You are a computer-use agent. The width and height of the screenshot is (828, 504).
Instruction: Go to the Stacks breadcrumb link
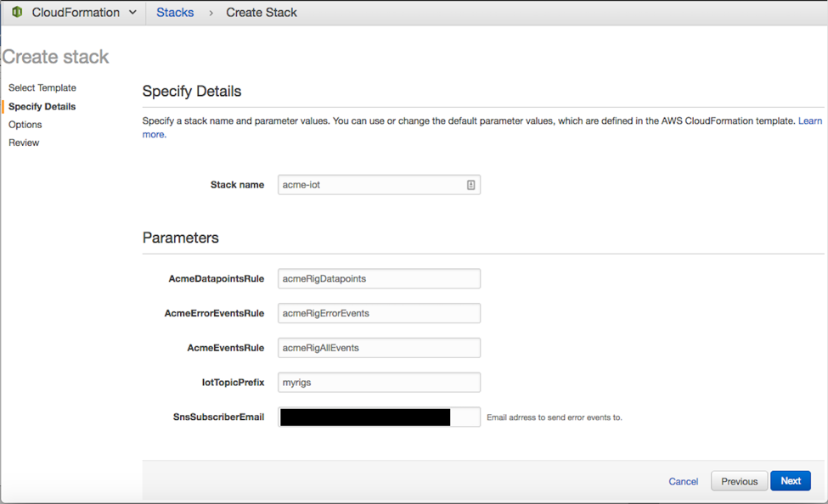[175, 13]
